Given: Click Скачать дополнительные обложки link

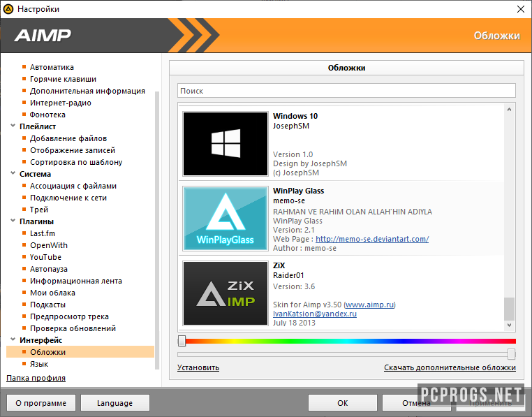Looking at the screenshot, I should pos(450,368).
